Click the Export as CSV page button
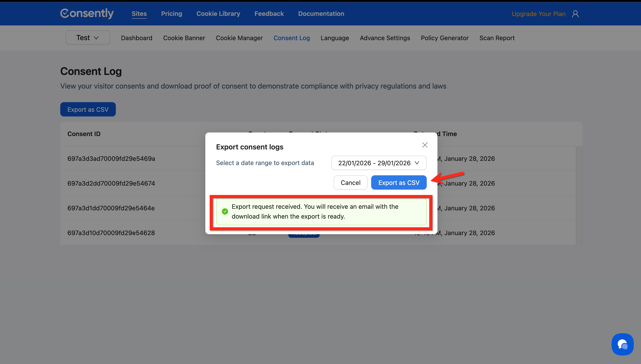 coord(88,110)
